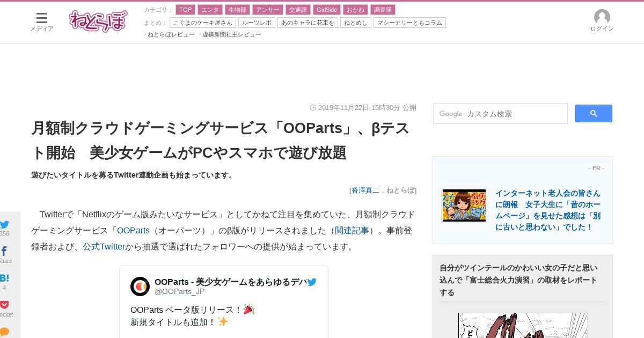Click the ログイン user avatar icon
Image resolution: width=644 pixels, height=338 pixels.
[x=602, y=17]
